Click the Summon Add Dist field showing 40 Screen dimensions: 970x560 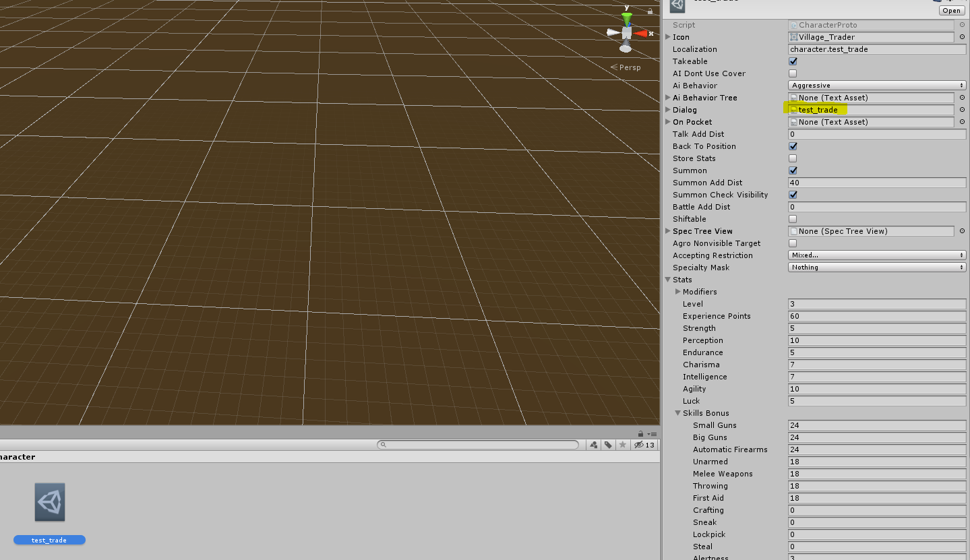[877, 183]
